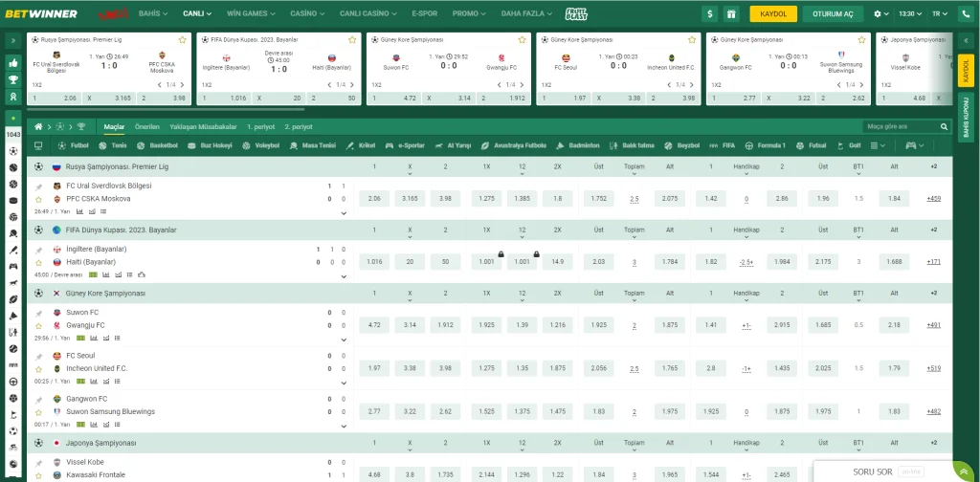Open the E-SPOR menu item
The width and height of the screenshot is (980, 482).
tap(424, 13)
